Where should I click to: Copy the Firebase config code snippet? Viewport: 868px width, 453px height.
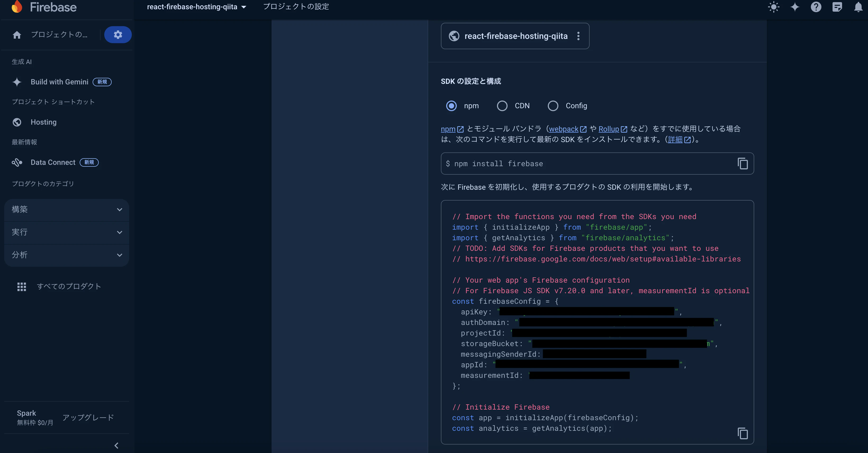(x=743, y=433)
